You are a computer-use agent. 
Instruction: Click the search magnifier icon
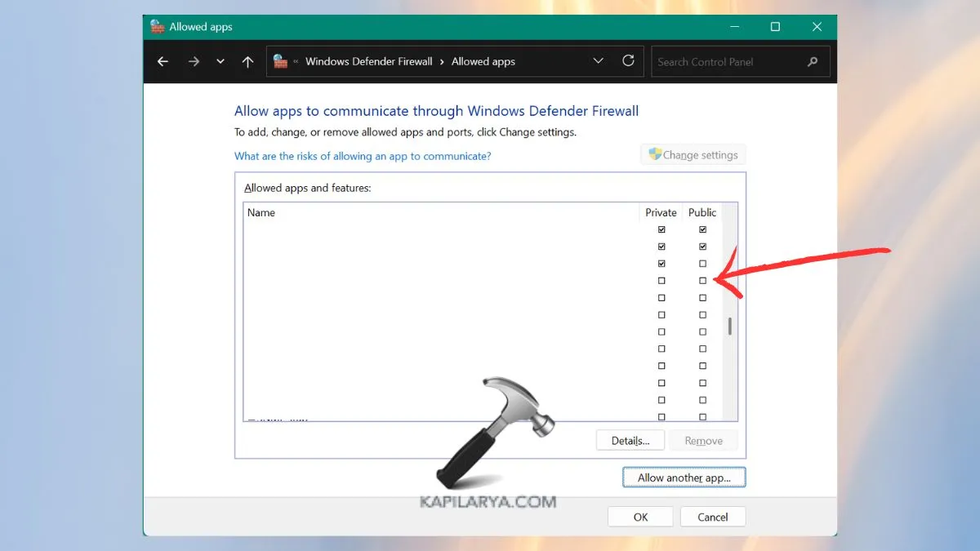[813, 61]
